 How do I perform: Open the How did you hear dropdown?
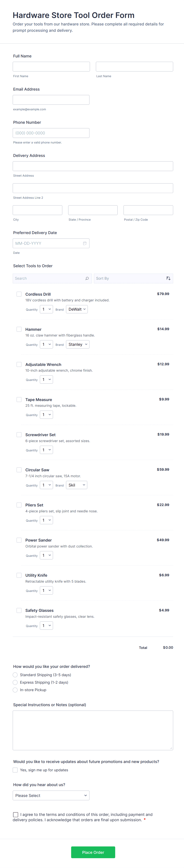pyautogui.click(x=51, y=796)
